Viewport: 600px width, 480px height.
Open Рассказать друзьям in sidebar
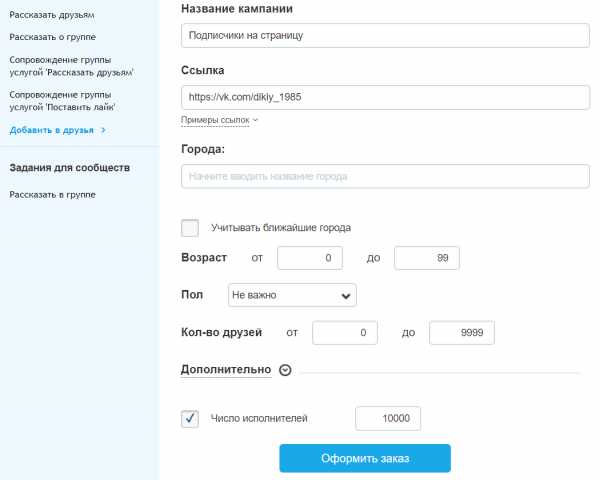[52, 15]
